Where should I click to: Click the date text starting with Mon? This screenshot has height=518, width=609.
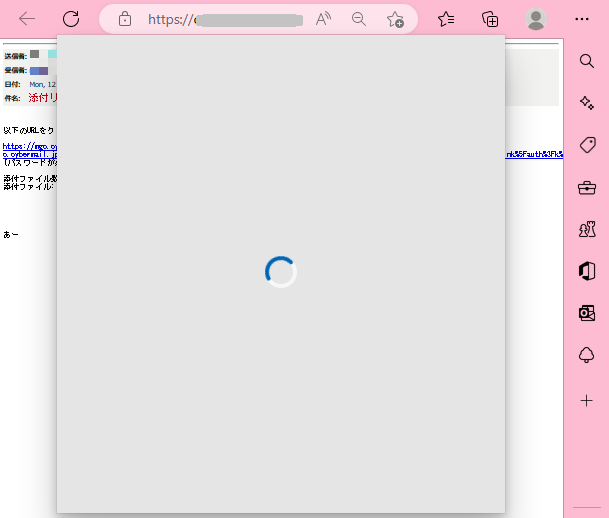[42, 84]
